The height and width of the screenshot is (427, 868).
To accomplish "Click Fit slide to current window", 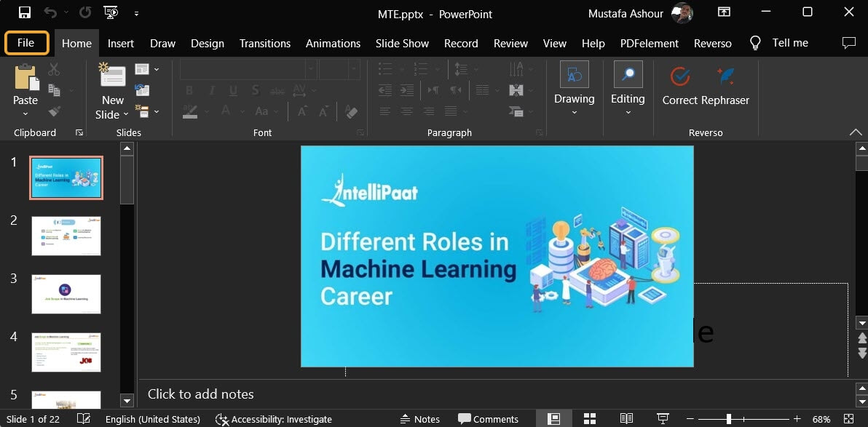I will click(x=849, y=418).
